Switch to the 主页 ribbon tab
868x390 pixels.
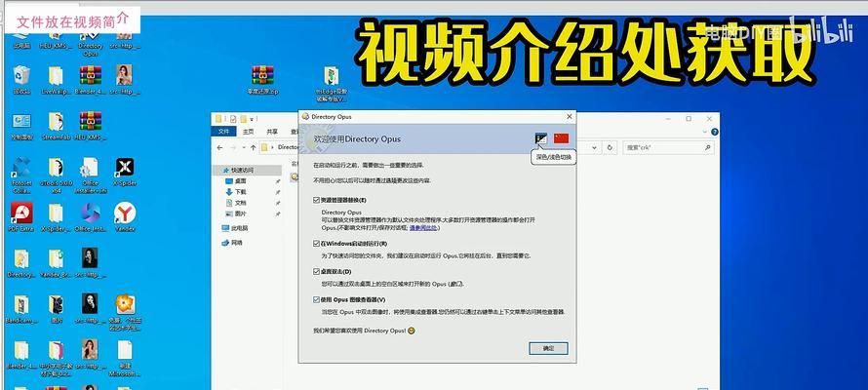tap(248, 132)
